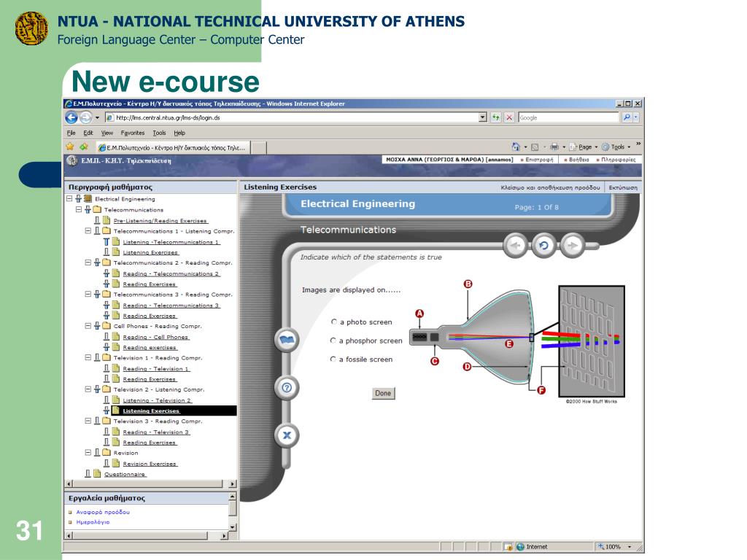The width and height of the screenshot is (747, 560).
Task: Click the Internet zone globe icon
Action: coord(520,547)
